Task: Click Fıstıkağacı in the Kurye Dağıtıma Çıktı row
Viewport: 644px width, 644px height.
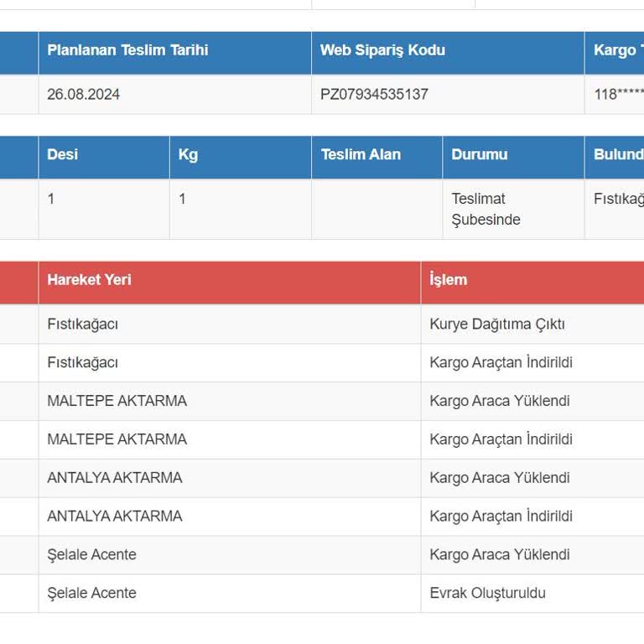Action: click(x=83, y=325)
